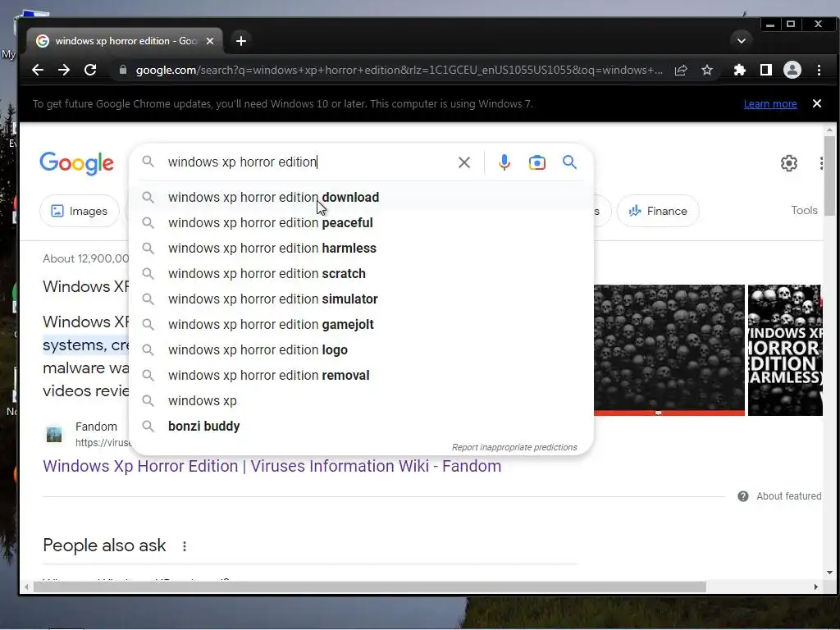Open the 'People also ask' three-dot options
Screen dimensions: 840x630
[x=185, y=546]
